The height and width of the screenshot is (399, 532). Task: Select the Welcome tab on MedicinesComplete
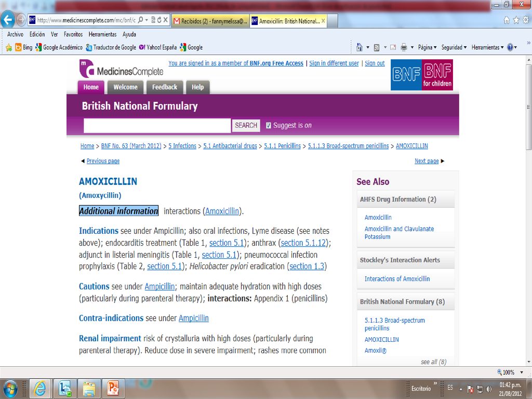(126, 87)
